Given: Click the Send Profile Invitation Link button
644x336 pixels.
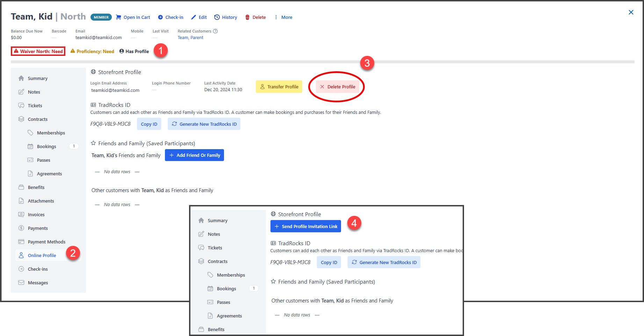Looking at the screenshot, I should tap(305, 226).
